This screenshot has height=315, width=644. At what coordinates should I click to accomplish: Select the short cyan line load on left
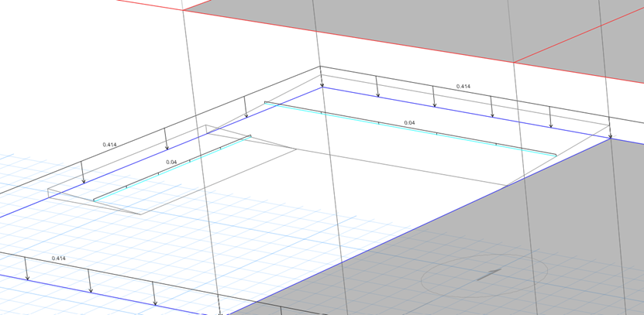[x=170, y=169]
